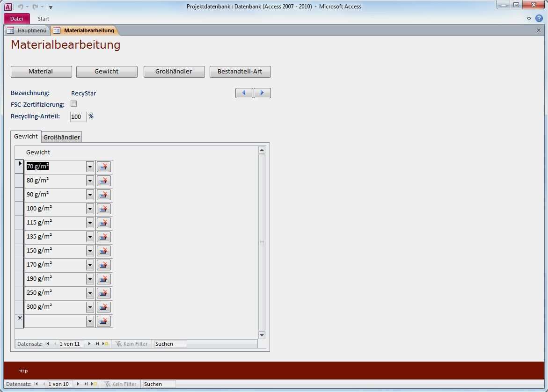Image resolution: width=548 pixels, height=392 pixels.
Task: Open dropdown for 80 g/m² weight
Action: pos(90,181)
